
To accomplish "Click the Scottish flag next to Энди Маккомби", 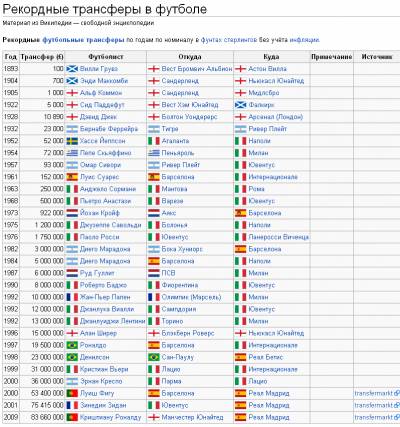I will point(72,81).
